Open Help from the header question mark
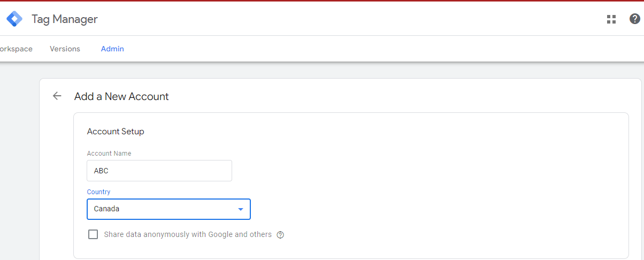The width and height of the screenshot is (644, 260). click(634, 20)
